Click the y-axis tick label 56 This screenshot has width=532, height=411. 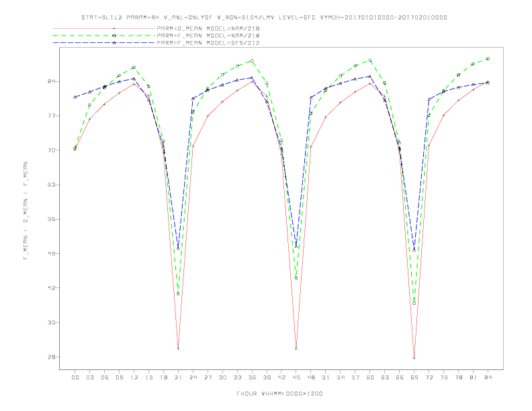[51, 219]
